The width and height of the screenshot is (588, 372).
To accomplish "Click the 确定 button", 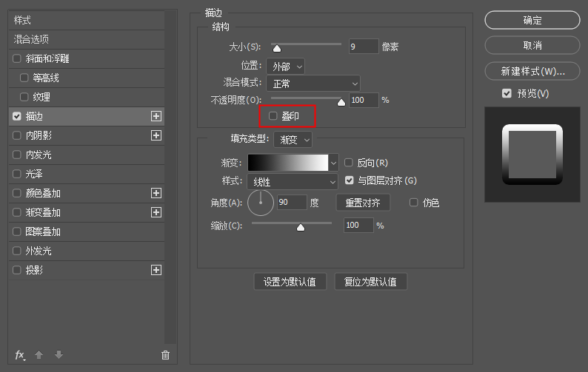I will point(532,20).
